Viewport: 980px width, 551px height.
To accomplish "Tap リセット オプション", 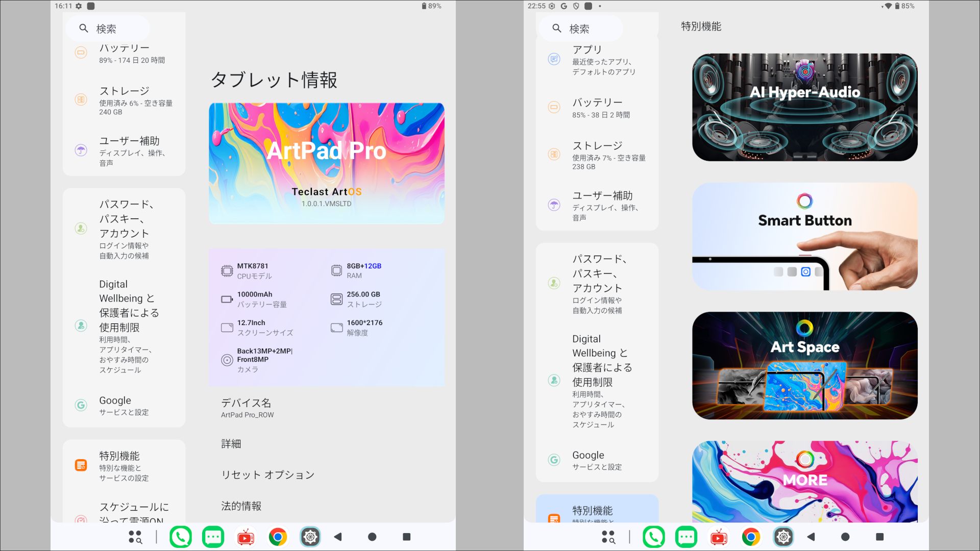I will pos(267,474).
